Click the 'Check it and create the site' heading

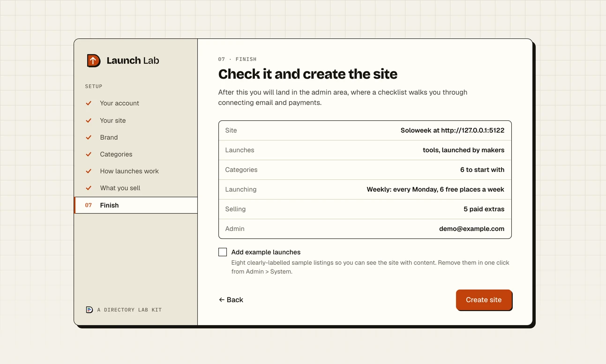308,74
